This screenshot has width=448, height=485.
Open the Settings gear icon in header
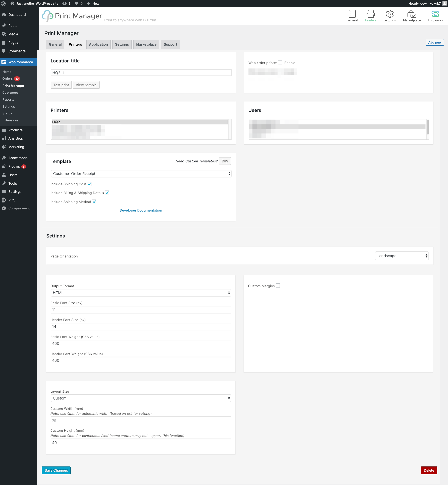(390, 16)
